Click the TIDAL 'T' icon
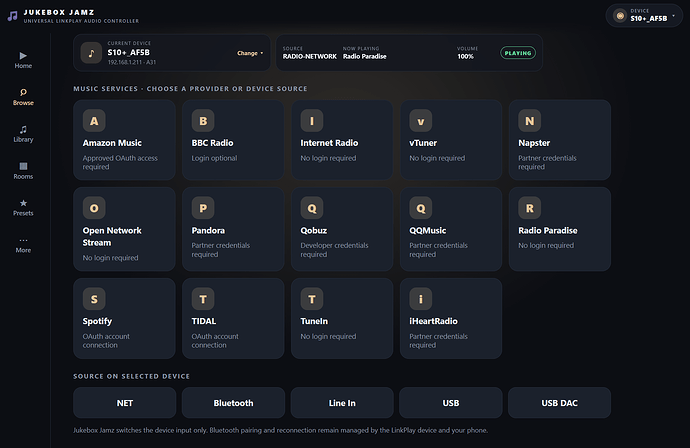The image size is (690, 448). (203, 299)
